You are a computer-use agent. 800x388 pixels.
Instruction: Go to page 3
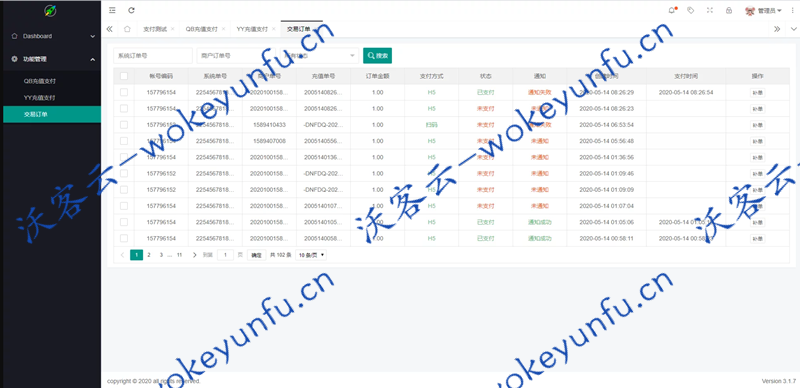click(161, 255)
